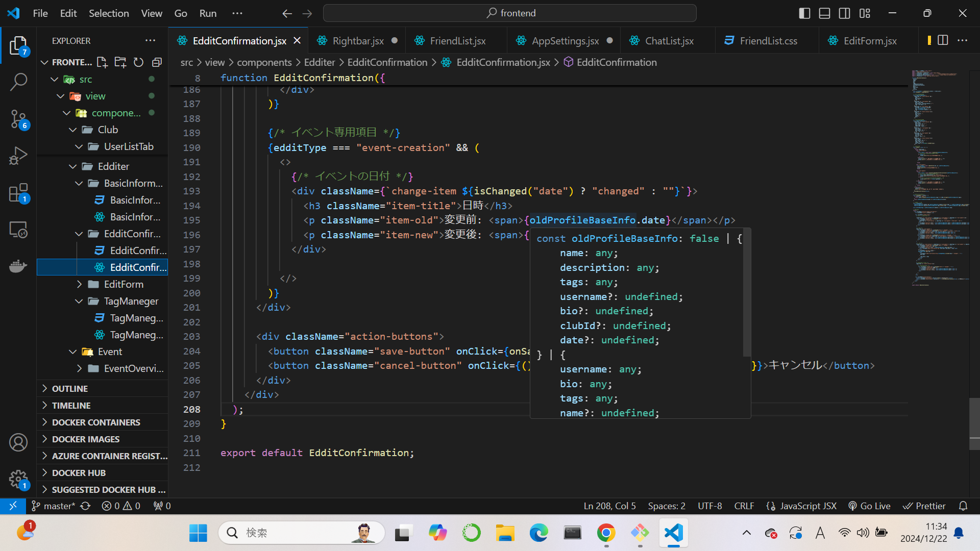Open Docker view in activity bar

(x=18, y=266)
